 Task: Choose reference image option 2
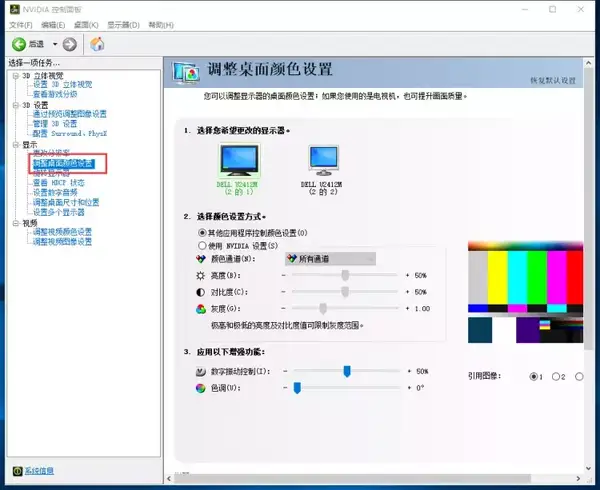click(x=554, y=377)
